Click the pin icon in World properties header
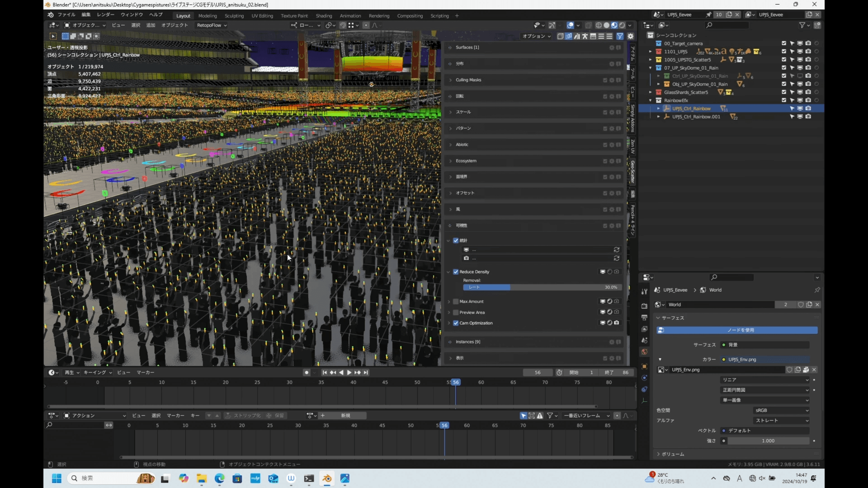Image resolution: width=868 pixels, height=488 pixels. [817, 290]
